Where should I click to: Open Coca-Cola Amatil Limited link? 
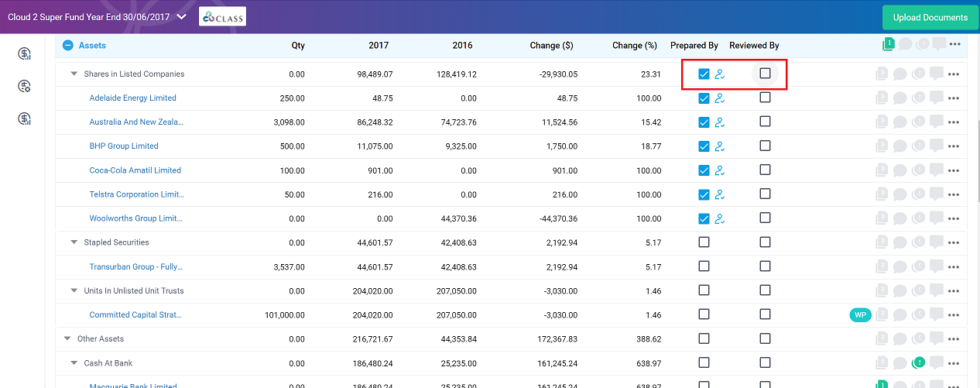point(135,170)
